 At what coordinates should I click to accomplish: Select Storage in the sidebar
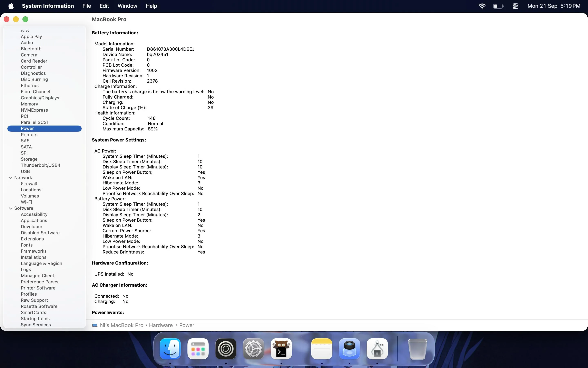click(x=29, y=159)
